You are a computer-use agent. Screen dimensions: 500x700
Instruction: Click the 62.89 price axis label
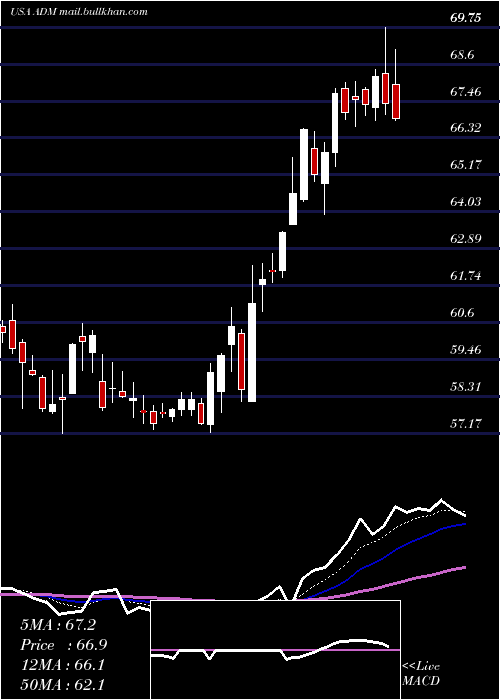tap(466, 238)
